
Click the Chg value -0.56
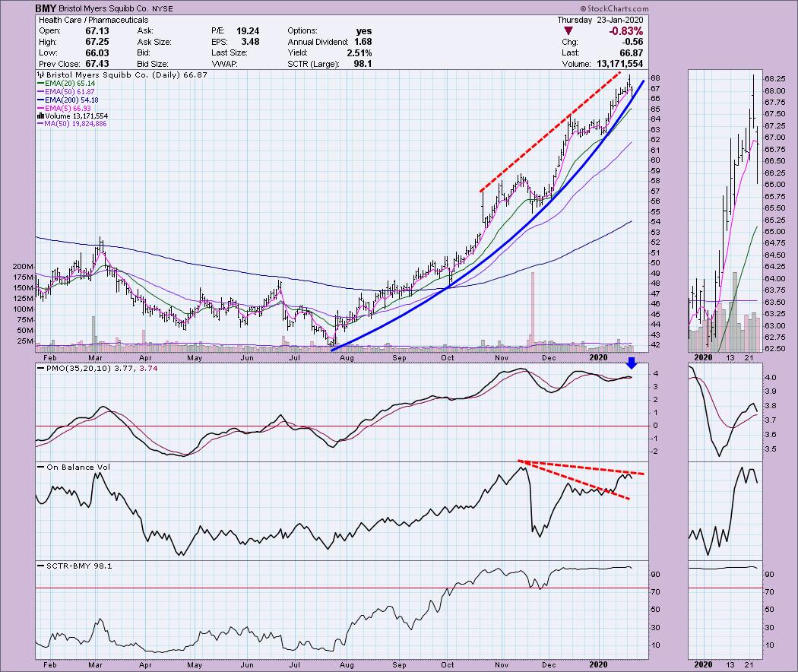pyautogui.click(x=633, y=42)
